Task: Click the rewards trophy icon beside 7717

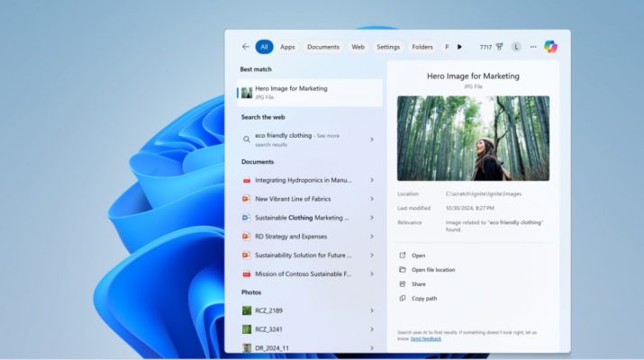Action: tap(499, 47)
